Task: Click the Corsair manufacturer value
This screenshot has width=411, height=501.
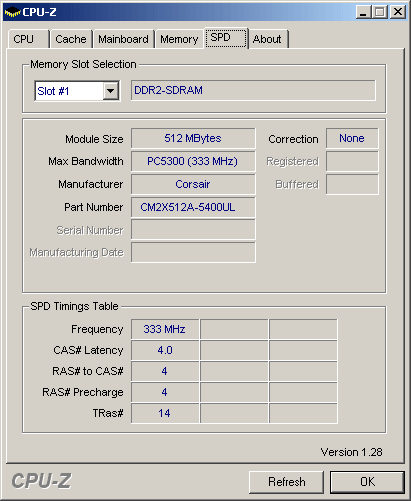Action: (193, 184)
